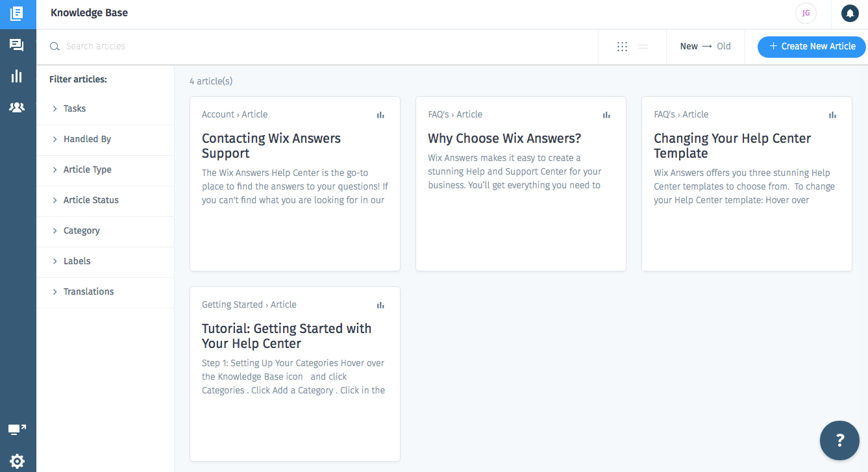The width and height of the screenshot is (868, 472).
Task: Expand the Handled By filter
Action: click(105, 139)
